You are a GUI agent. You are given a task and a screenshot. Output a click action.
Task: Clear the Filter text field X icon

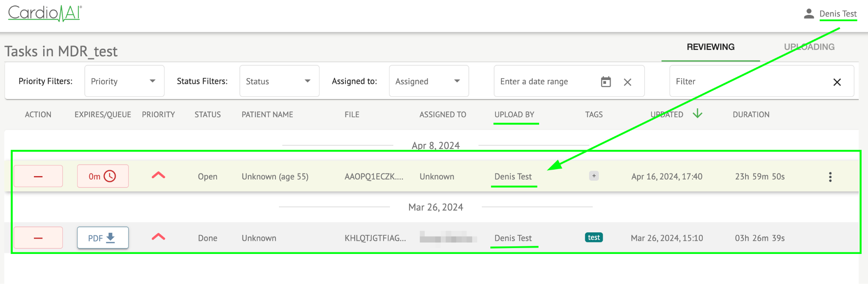(837, 82)
